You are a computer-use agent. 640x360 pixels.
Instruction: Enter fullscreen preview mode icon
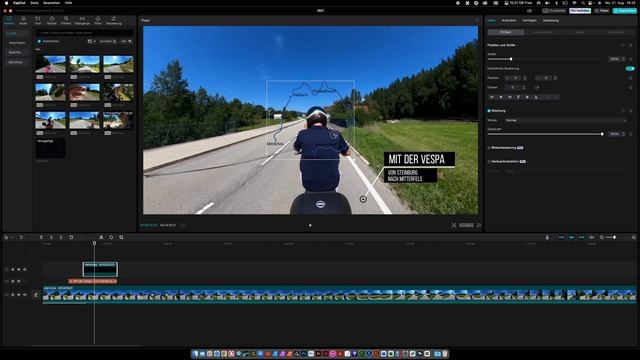click(479, 225)
